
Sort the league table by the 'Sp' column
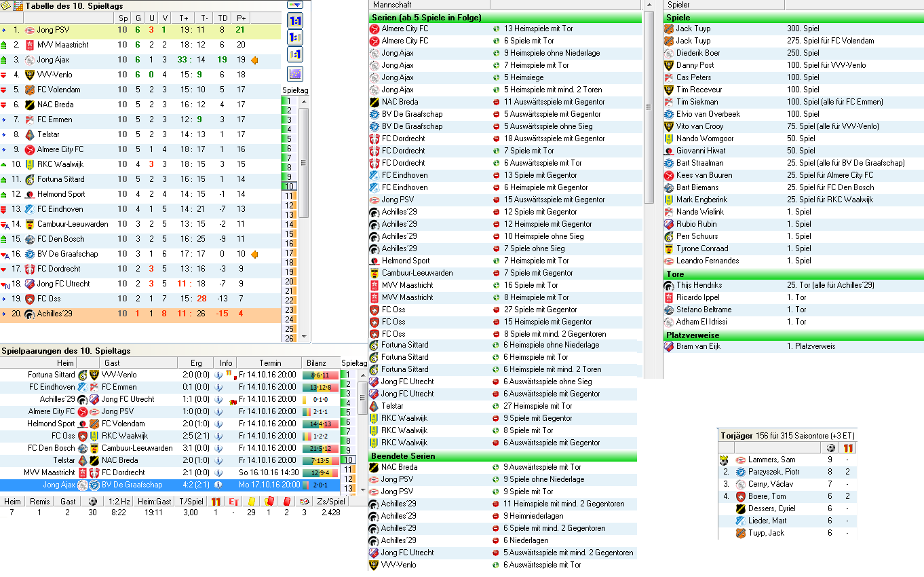coord(122,18)
